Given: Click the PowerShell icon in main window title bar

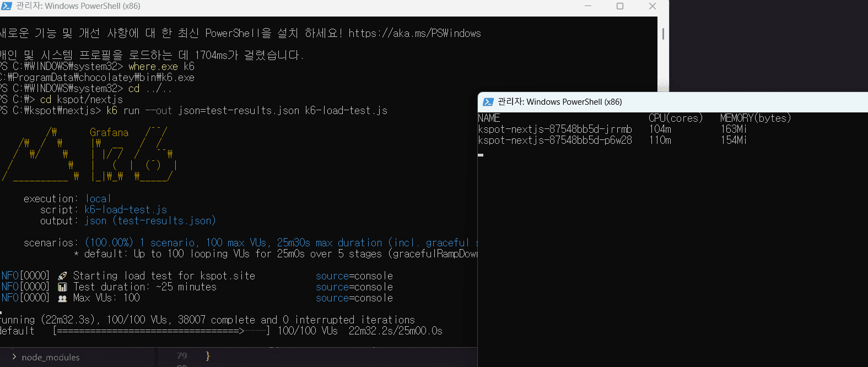Looking at the screenshot, I should coord(7,6).
